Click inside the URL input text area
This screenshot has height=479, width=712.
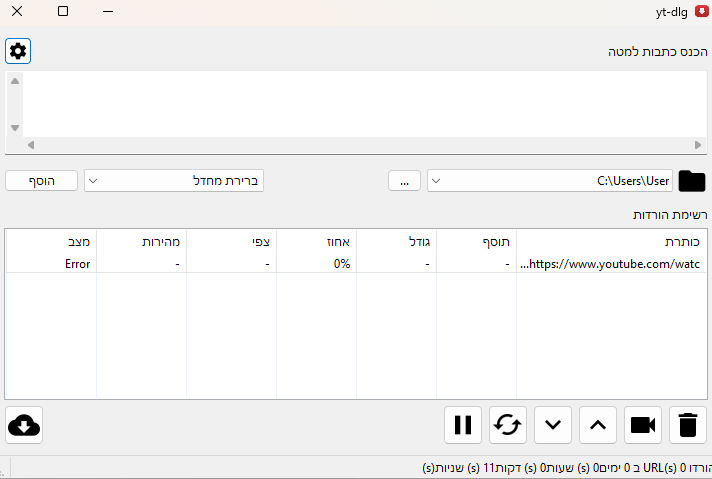[365, 104]
